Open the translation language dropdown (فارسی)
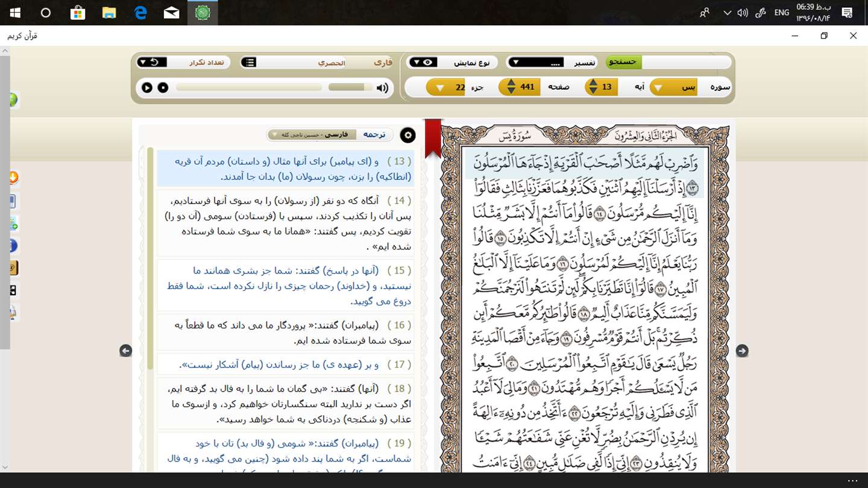This screenshot has width=868, height=488. click(x=312, y=135)
